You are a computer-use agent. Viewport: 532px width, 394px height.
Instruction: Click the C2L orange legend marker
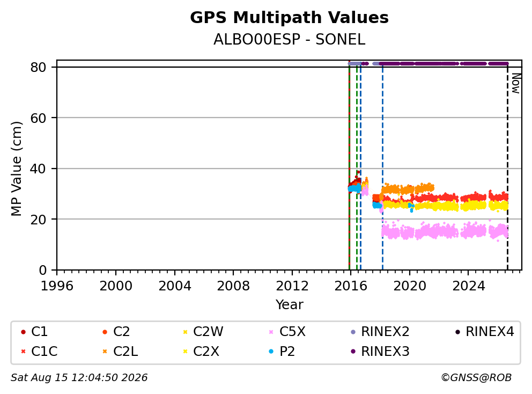tap(105, 352)
